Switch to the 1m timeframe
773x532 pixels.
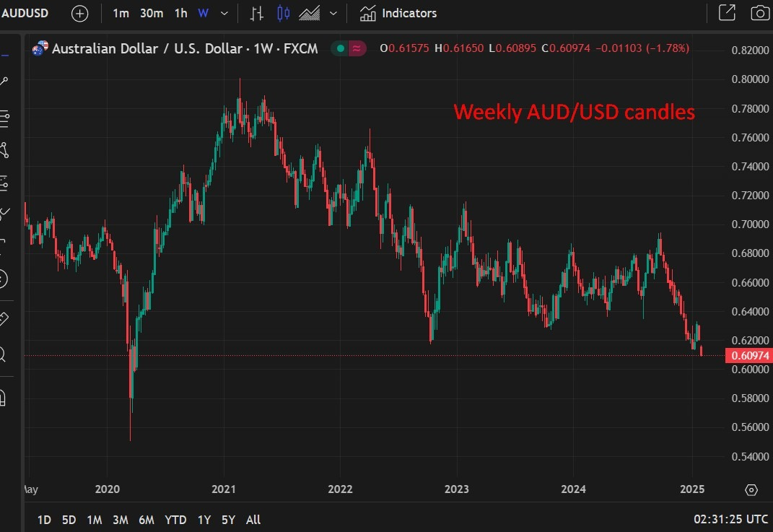121,13
